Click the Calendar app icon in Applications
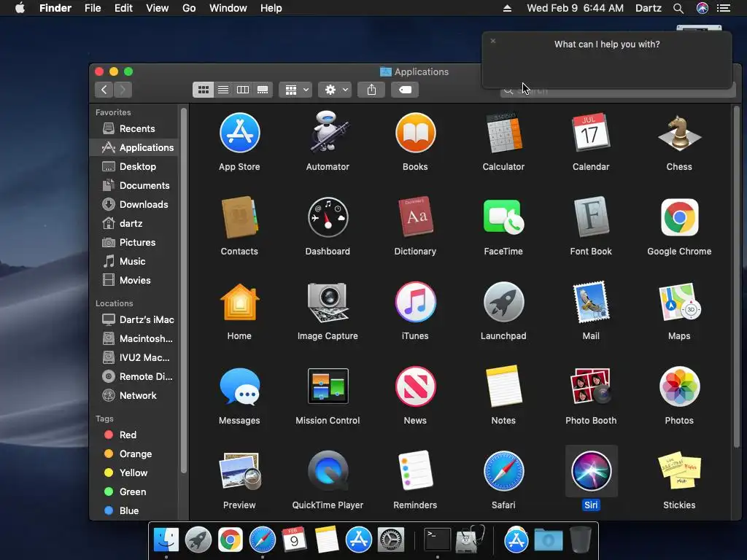 pyautogui.click(x=591, y=133)
